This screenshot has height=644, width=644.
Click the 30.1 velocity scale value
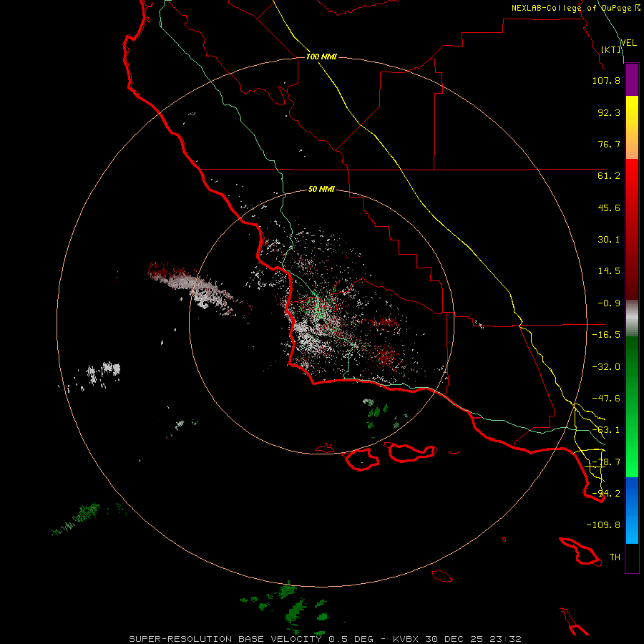(609, 240)
